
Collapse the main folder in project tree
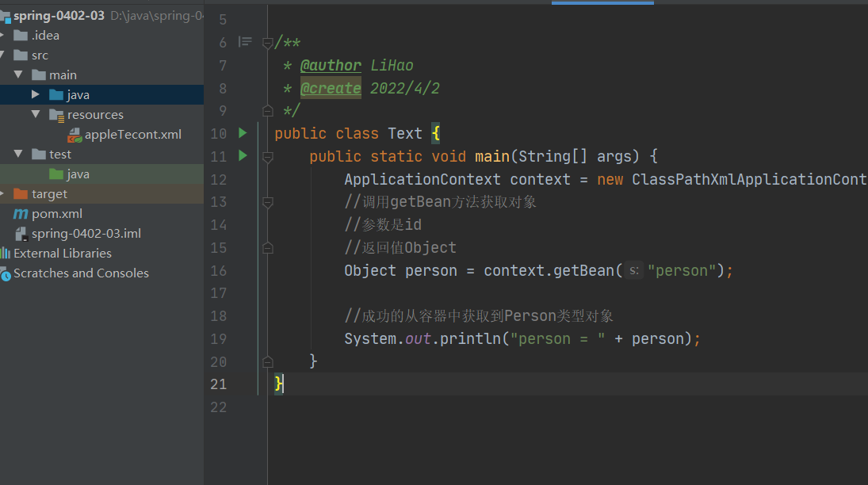tap(18, 74)
